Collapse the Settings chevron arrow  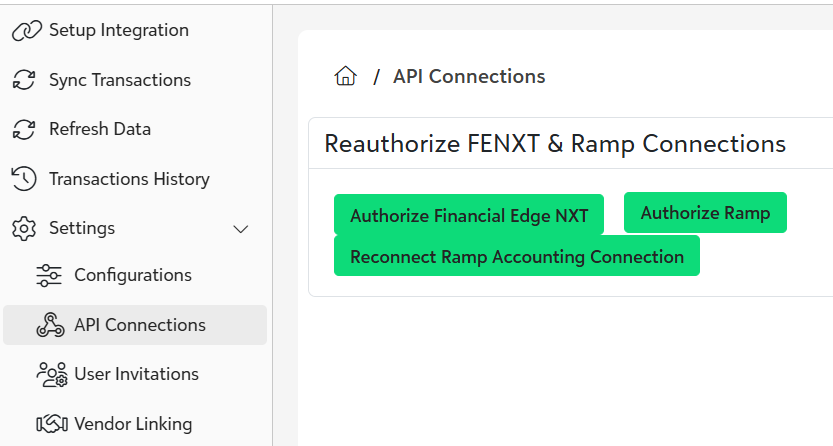click(241, 229)
